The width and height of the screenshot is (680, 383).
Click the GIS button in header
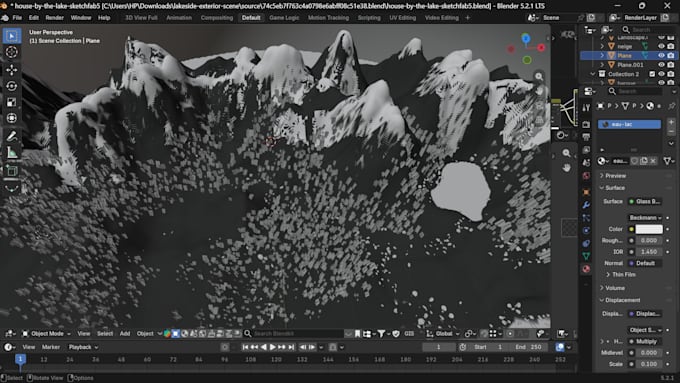(x=409, y=334)
